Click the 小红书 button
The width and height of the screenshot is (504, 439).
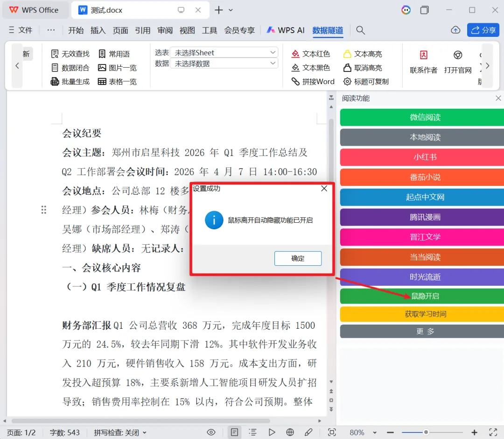422,157
